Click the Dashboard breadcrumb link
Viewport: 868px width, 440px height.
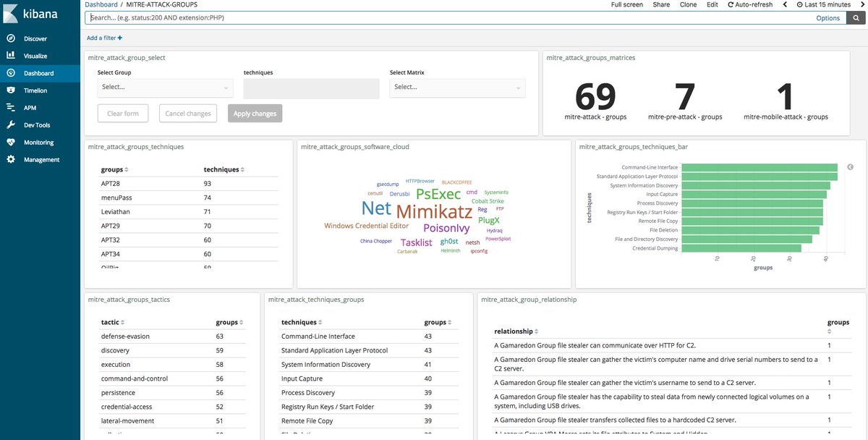(101, 4)
